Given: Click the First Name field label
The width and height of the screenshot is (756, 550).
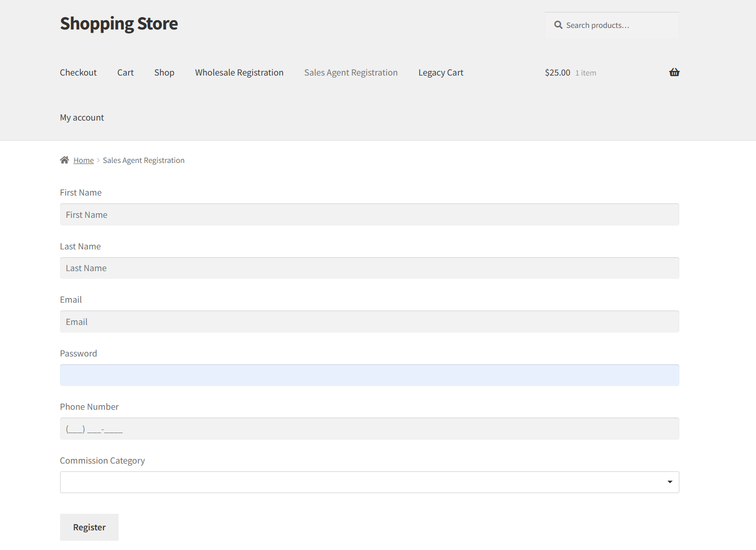Looking at the screenshot, I should coord(81,192).
